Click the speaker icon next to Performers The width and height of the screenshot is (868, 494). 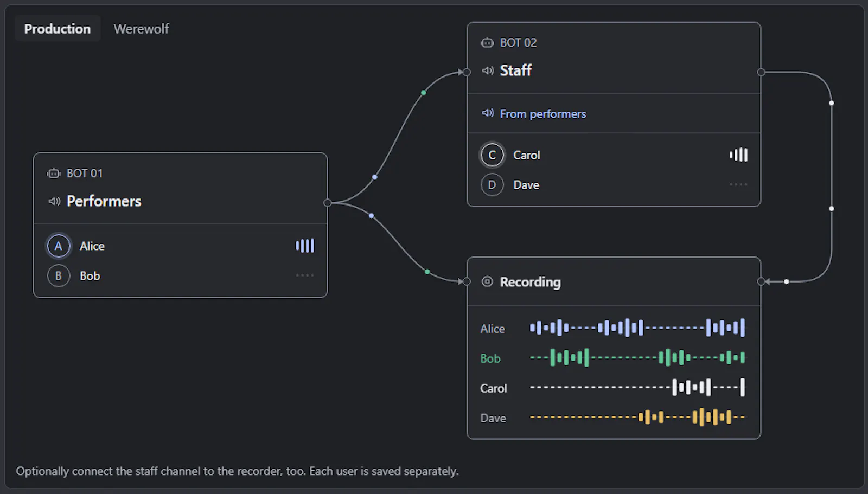pos(54,201)
